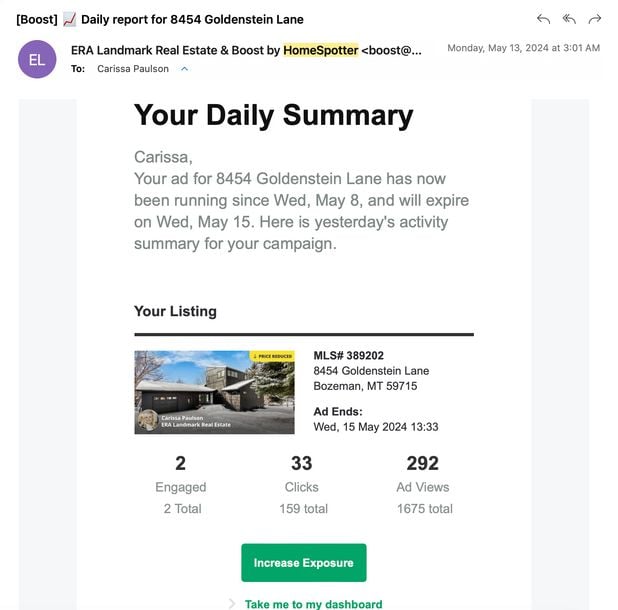Image resolution: width=618 pixels, height=610 pixels.
Task: Click the green Increase Exposure button
Action: [x=303, y=562]
